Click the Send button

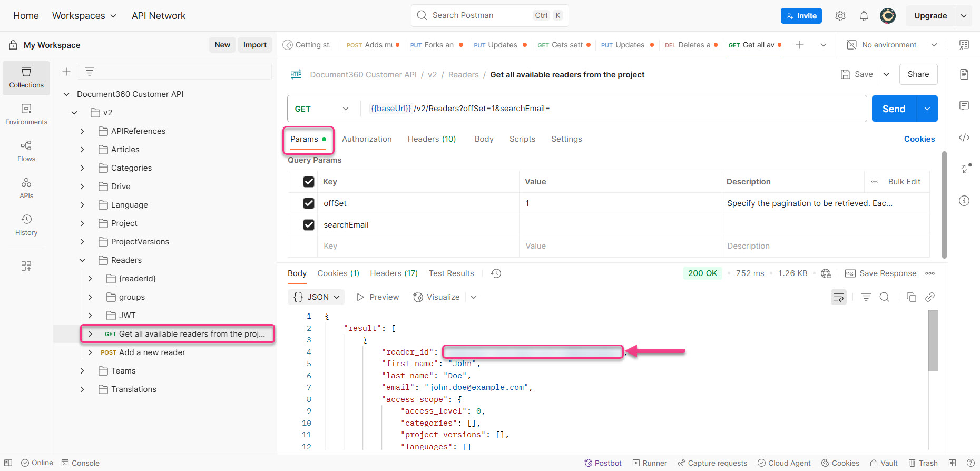pyautogui.click(x=894, y=109)
